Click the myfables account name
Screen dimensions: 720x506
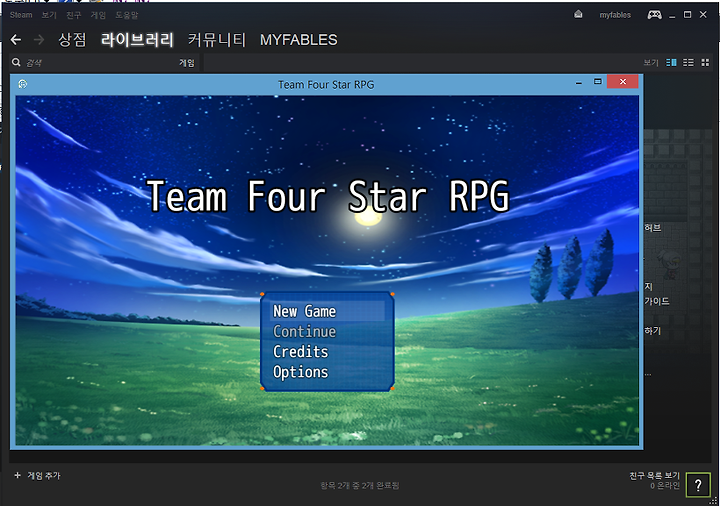615,15
